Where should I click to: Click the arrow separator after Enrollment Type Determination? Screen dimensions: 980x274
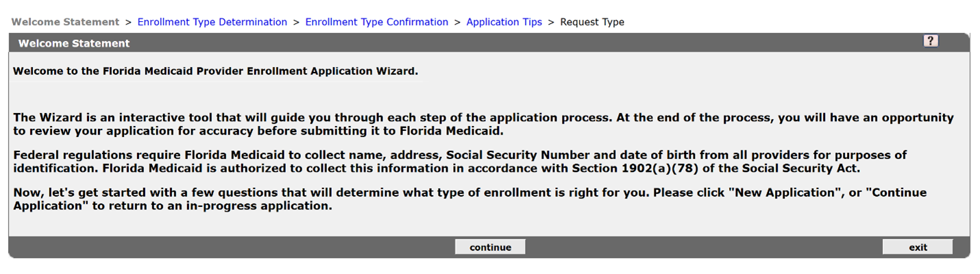click(296, 22)
